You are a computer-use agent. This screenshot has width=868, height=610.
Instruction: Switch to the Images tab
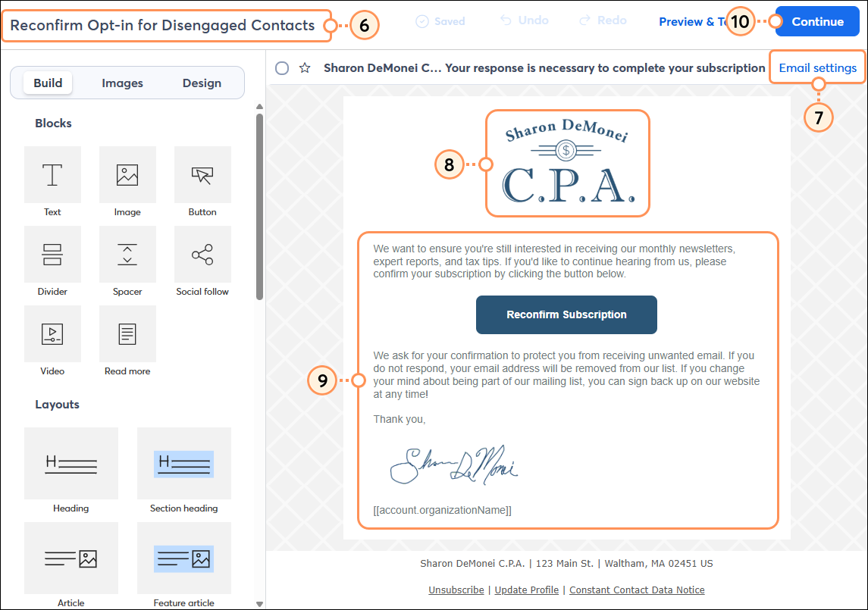[x=122, y=82]
